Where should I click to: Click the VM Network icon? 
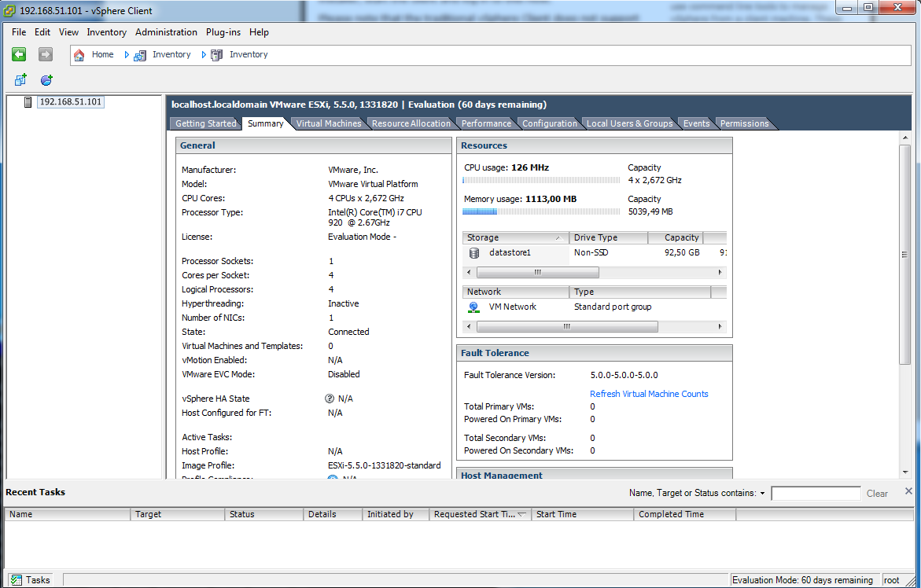click(473, 307)
